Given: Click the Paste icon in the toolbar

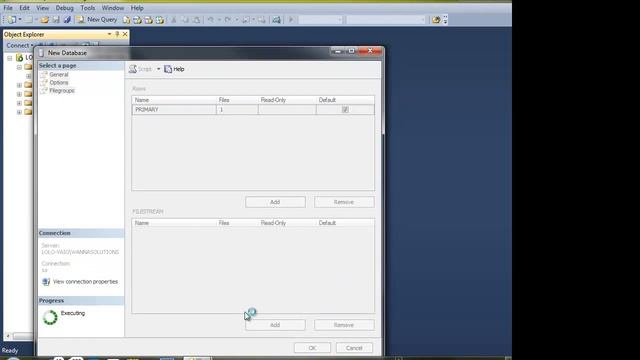Looking at the screenshot, I should pyautogui.click(x=196, y=20).
